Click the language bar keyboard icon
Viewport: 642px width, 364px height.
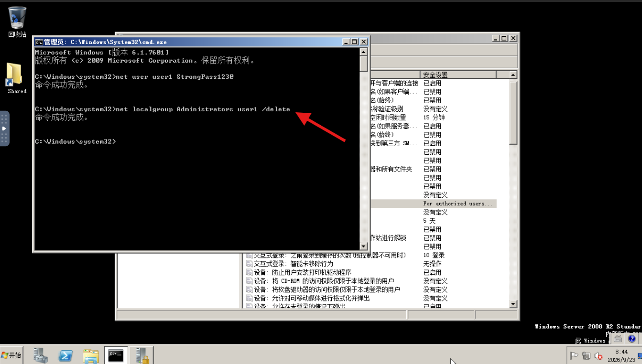coord(618,339)
